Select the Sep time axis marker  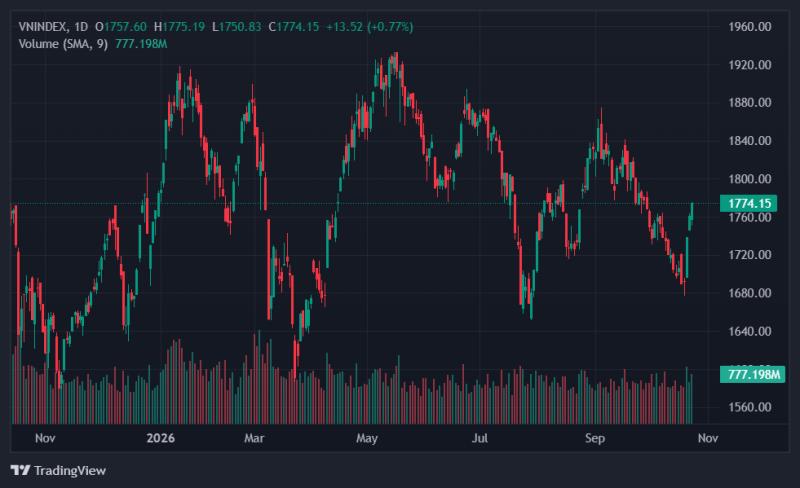pos(595,438)
